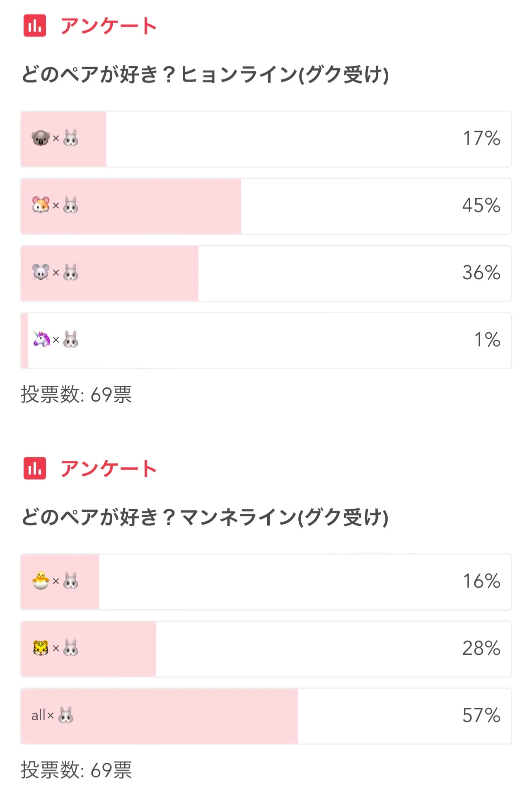The height and width of the screenshot is (789, 532).
Task: Click the second red poll chart icon
Action: coord(35,469)
